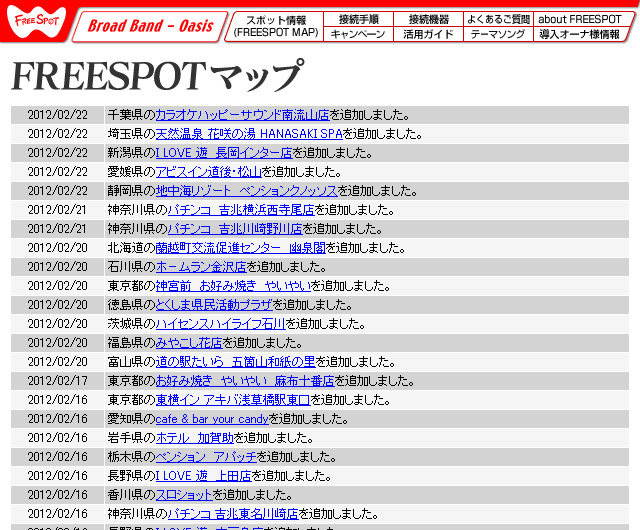This screenshot has height=530, width=640.
Task: Click the FREESPOTマップ page heading
Action: point(158,76)
